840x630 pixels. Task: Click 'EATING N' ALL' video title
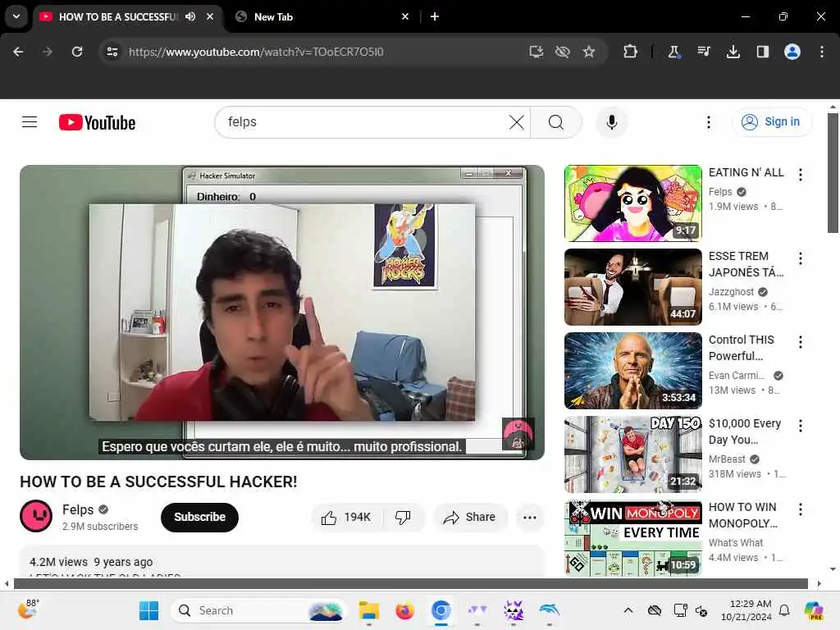coord(746,172)
